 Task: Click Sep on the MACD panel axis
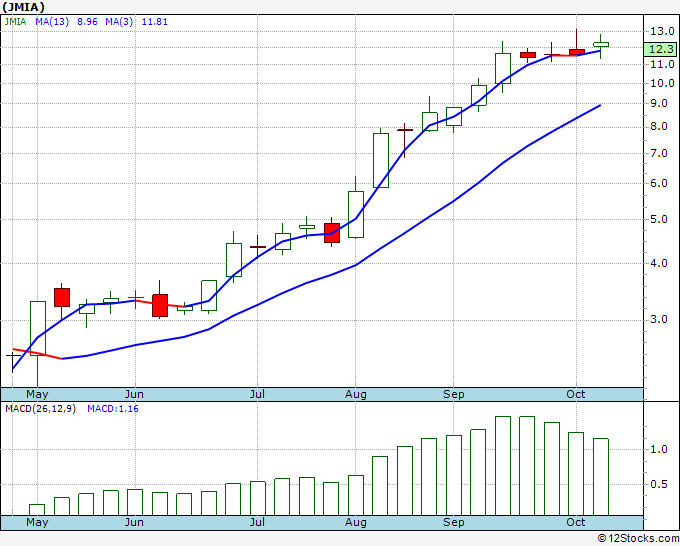pos(454,523)
